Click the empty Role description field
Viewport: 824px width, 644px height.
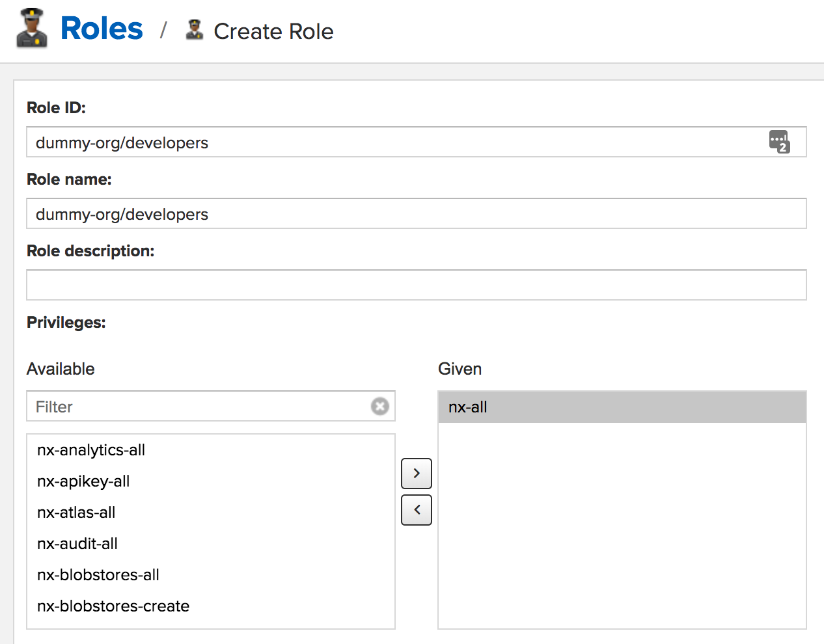coord(417,286)
